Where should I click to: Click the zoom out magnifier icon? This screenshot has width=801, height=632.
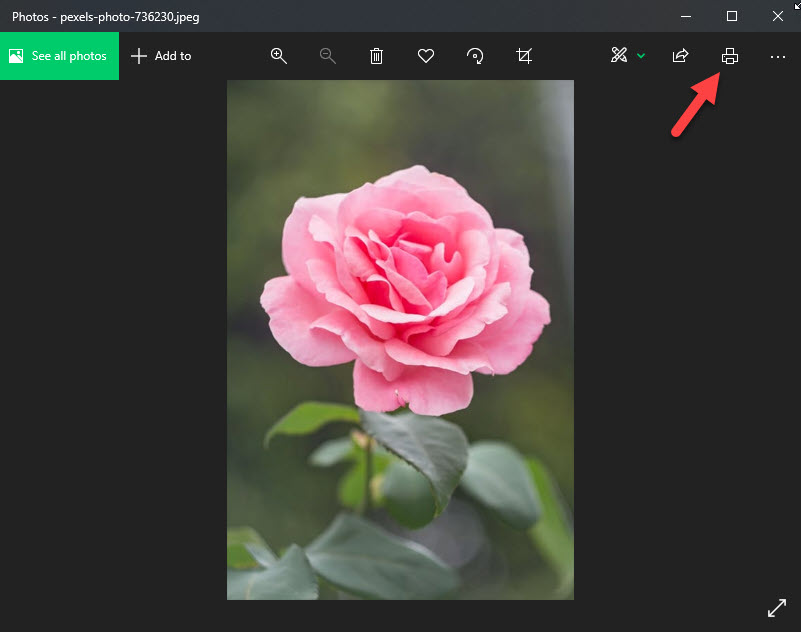click(328, 56)
